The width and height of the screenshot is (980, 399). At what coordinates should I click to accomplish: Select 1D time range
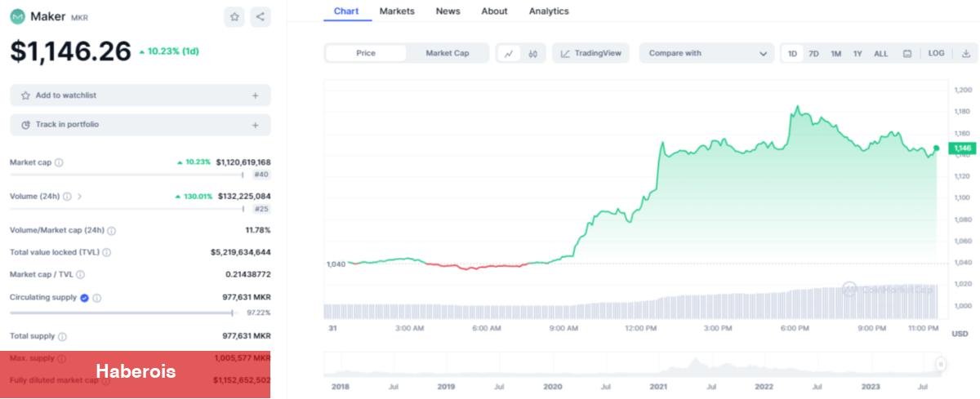pos(792,54)
